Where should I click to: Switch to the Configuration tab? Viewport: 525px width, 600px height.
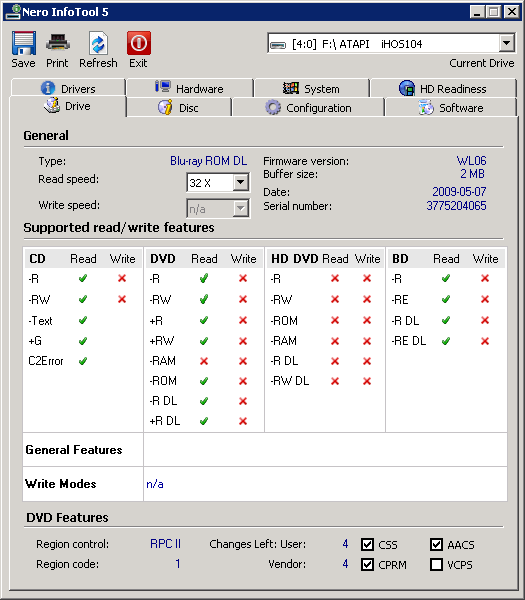click(x=308, y=108)
